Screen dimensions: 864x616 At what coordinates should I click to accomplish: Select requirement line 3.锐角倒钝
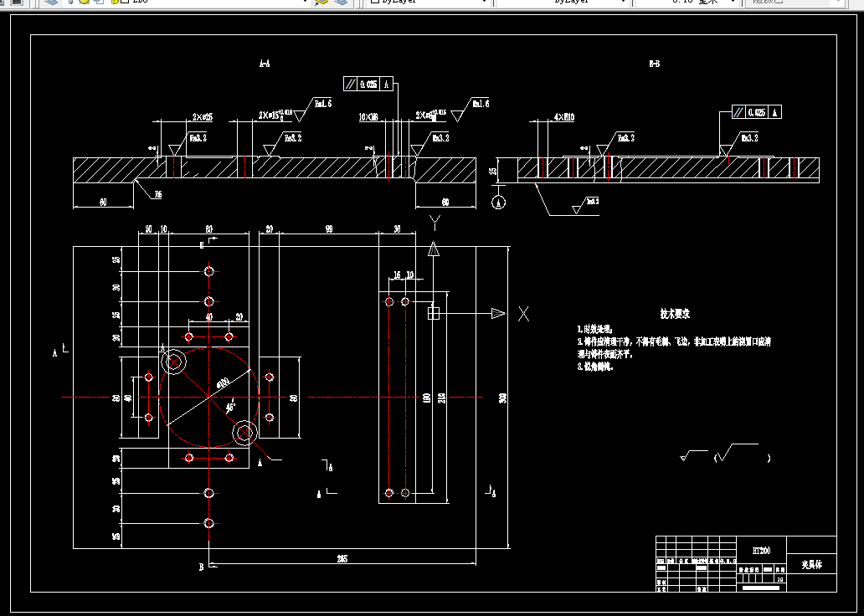595,367
